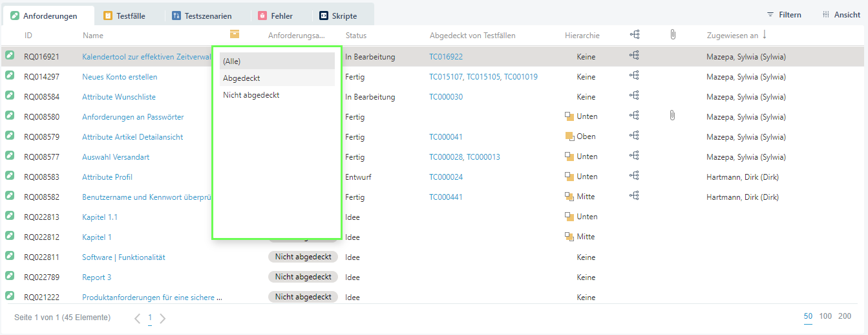Select the "(Alle)" filter option
The height and width of the screenshot is (335, 868).
[277, 61]
